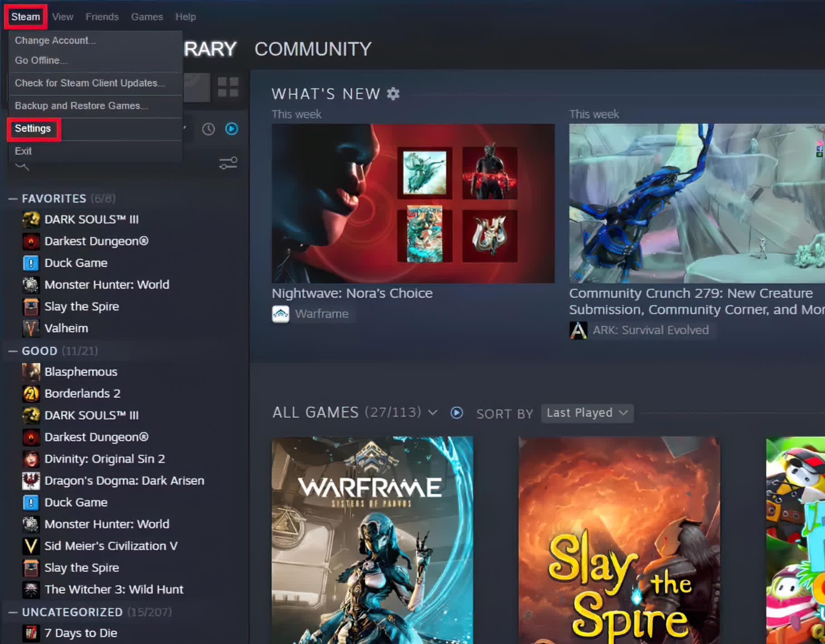
Task: Click The Witcher 3: Wild Hunt icon
Action: [31, 590]
